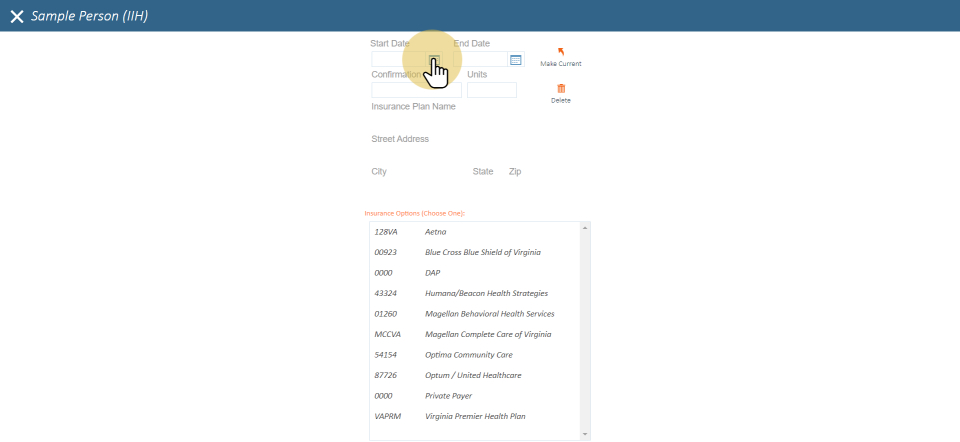Choose Magellan Behavioral Health Services
The width and height of the screenshot is (960, 442).
(489, 314)
